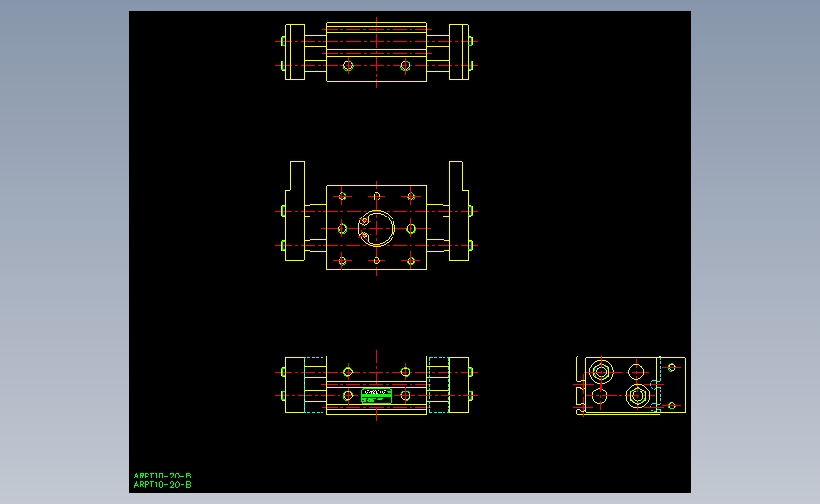Click the upper "ARPT10-20-B" text line
The width and height of the screenshot is (820, 504).
pyautogui.click(x=163, y=476)
